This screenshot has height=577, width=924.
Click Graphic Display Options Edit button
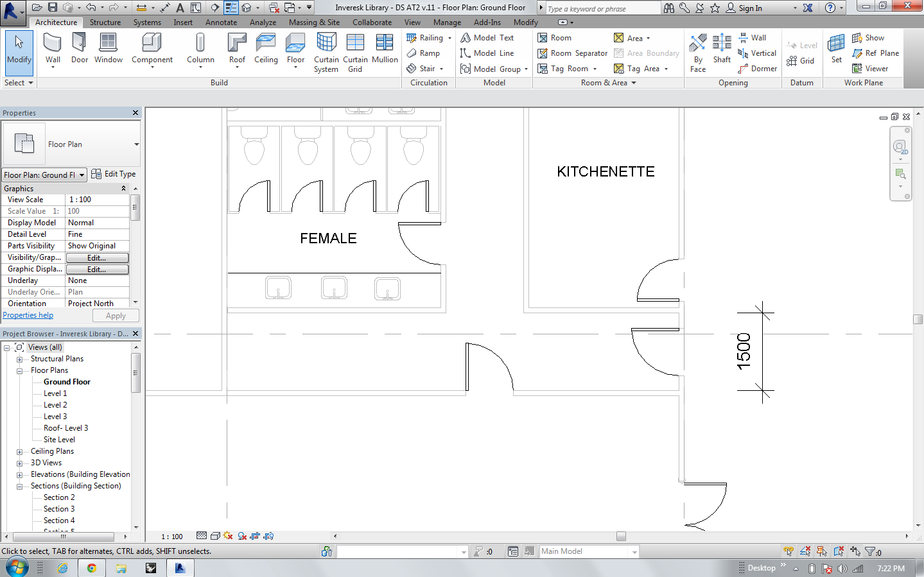(97, 269)
